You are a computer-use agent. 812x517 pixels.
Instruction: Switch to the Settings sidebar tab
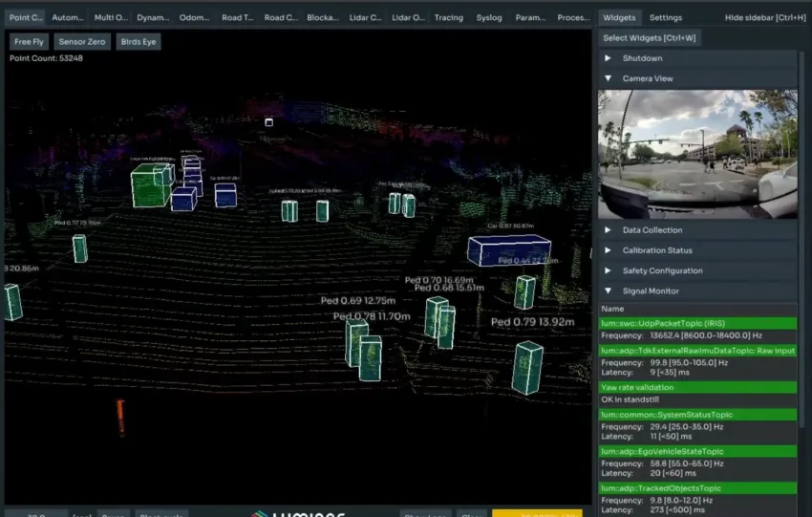pyautogui.click(x=666, y=17)
